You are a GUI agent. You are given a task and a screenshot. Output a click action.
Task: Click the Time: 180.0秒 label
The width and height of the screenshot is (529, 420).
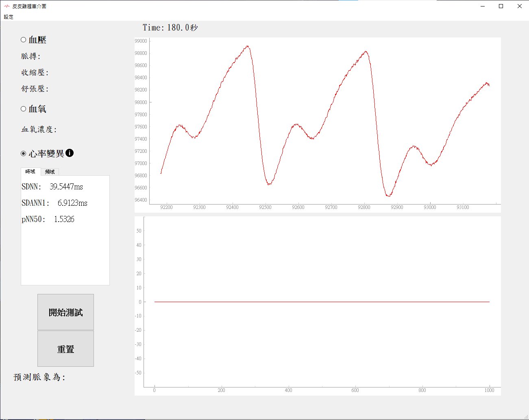tap(170, 28)
